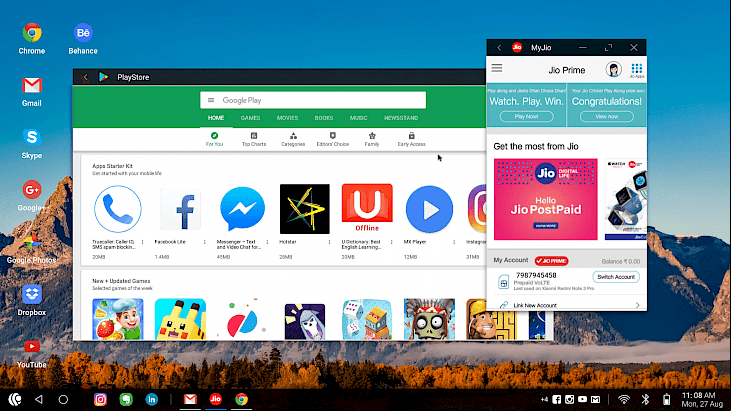731x411 pixels.
Task: Switch to Chrome in taskbar
Action: [241, 399]
